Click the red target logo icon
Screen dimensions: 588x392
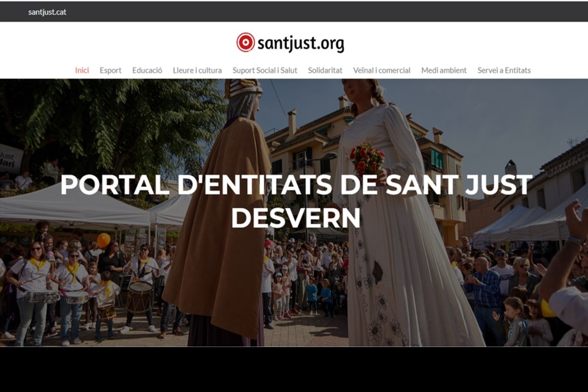click(x=245, y=42)
